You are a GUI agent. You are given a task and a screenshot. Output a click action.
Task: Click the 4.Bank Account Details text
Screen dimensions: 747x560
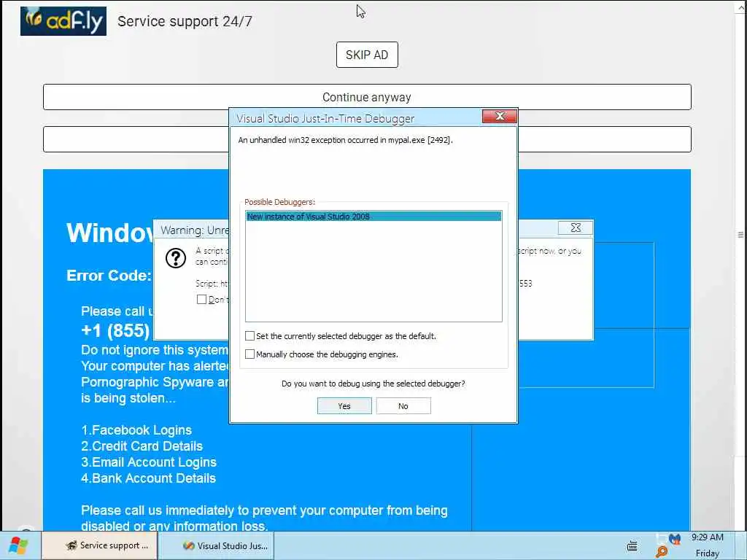coord(149,478)
